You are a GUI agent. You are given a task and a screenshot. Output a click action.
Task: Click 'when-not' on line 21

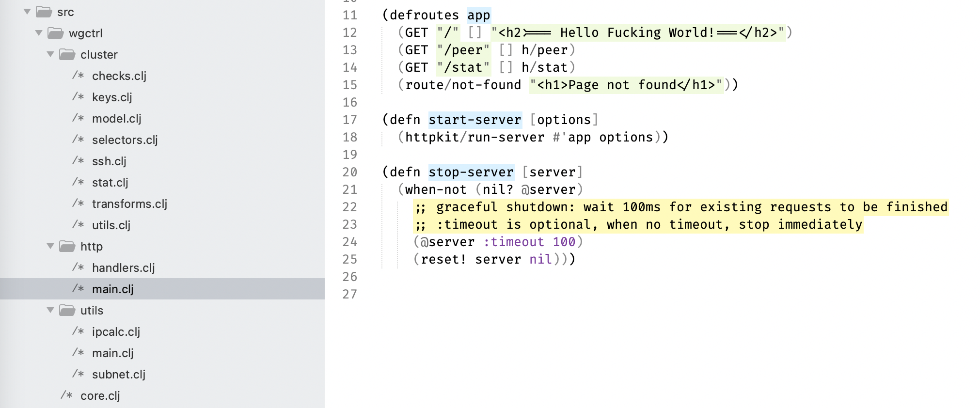(436, 189)
